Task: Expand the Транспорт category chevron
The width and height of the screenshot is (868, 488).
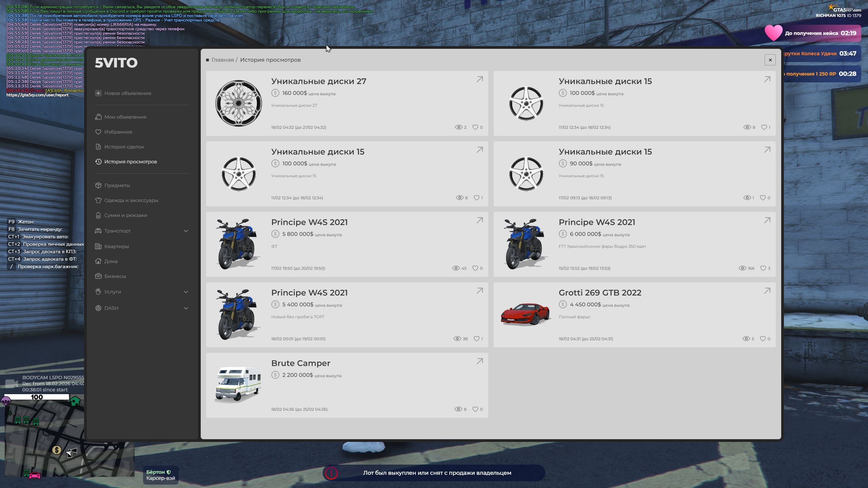Action: click(186, 231)
